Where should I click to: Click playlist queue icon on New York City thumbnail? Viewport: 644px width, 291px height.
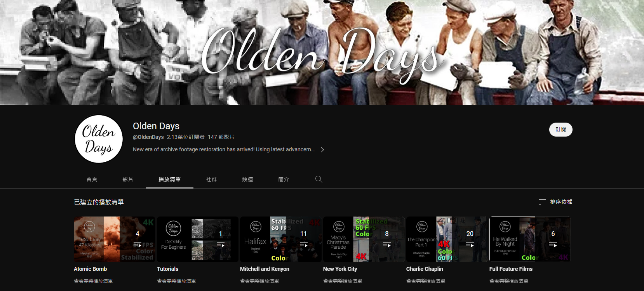pyautogui.click(x=387, y=245)
